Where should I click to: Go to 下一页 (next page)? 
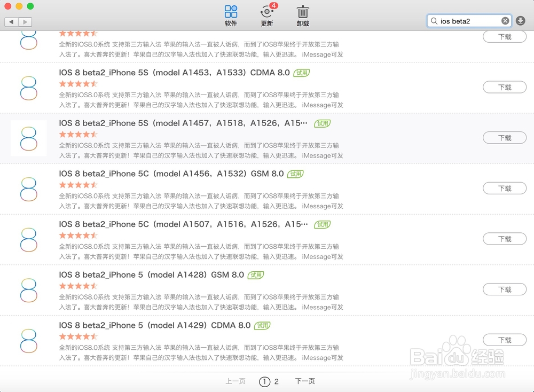click(305, 381)
